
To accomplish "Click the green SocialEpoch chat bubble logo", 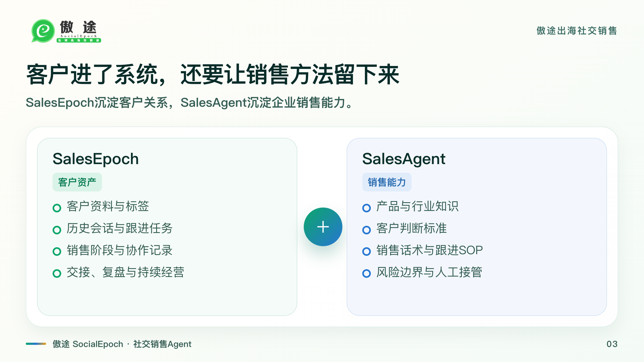I will tap(43, 31).
